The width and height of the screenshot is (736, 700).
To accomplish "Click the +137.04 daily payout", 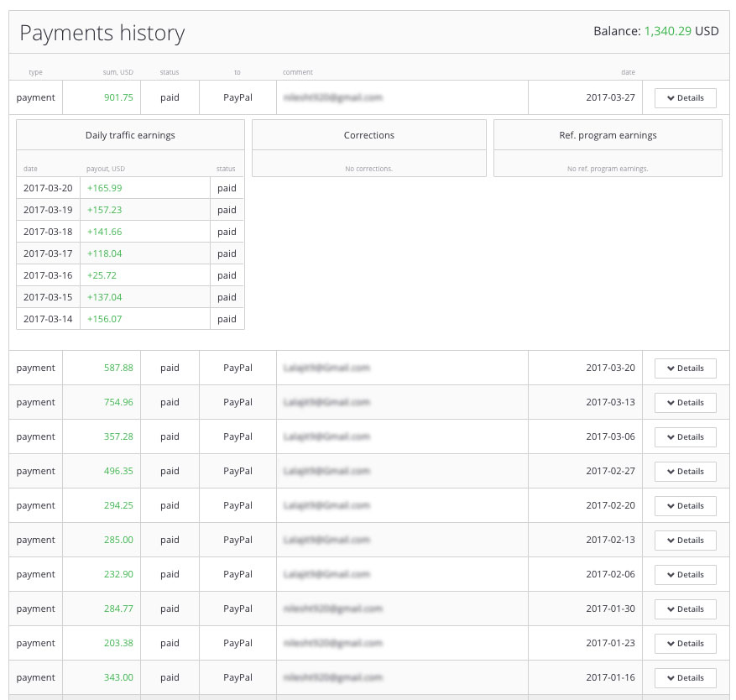I will [x=104, y=297].
